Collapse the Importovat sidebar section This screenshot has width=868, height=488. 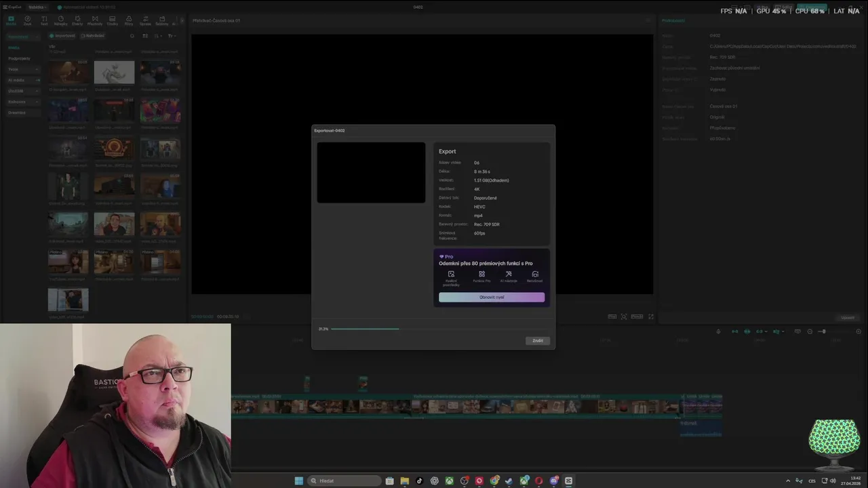(23, 37)
